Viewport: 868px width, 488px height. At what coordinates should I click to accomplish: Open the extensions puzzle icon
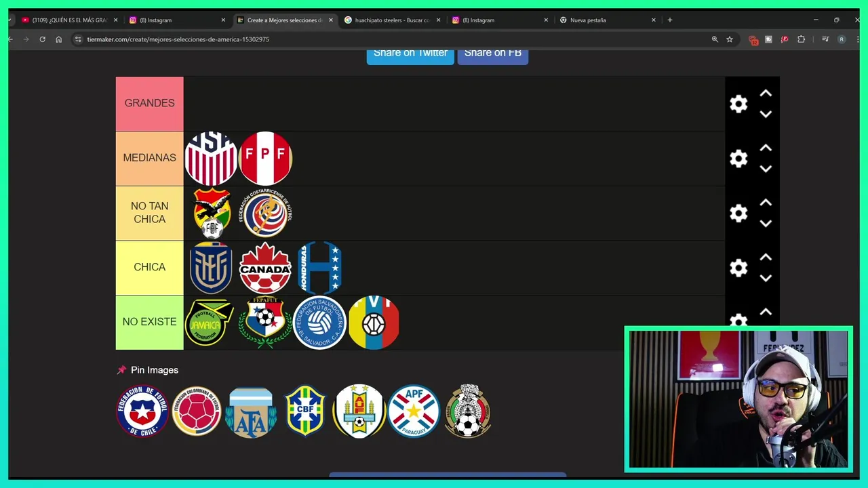click(x=801, y=39)
